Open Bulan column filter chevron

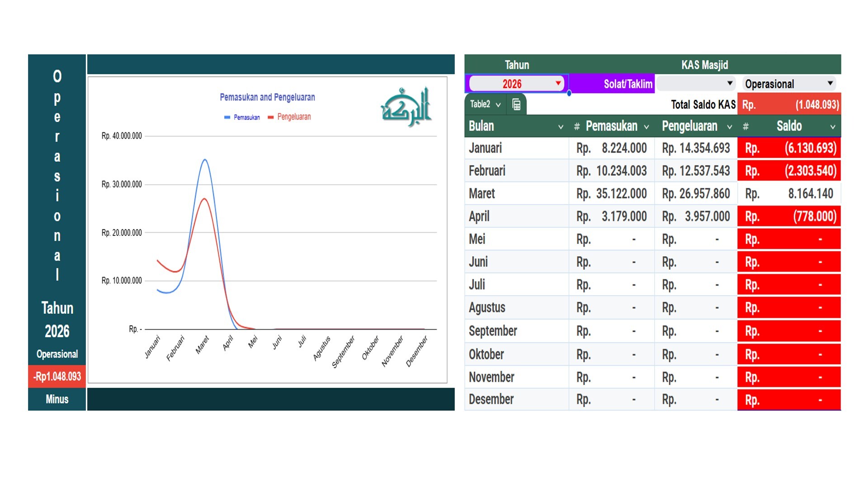561,127
